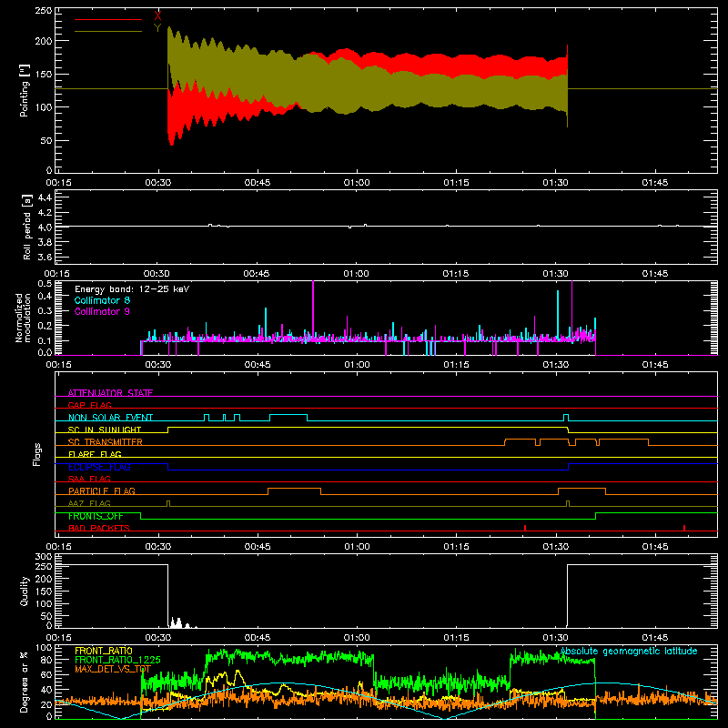The height and width of the screenshot is (728, 728).
Task: Select the red X legend line sample
Action: pyautogui.click(x=108, y=19)
